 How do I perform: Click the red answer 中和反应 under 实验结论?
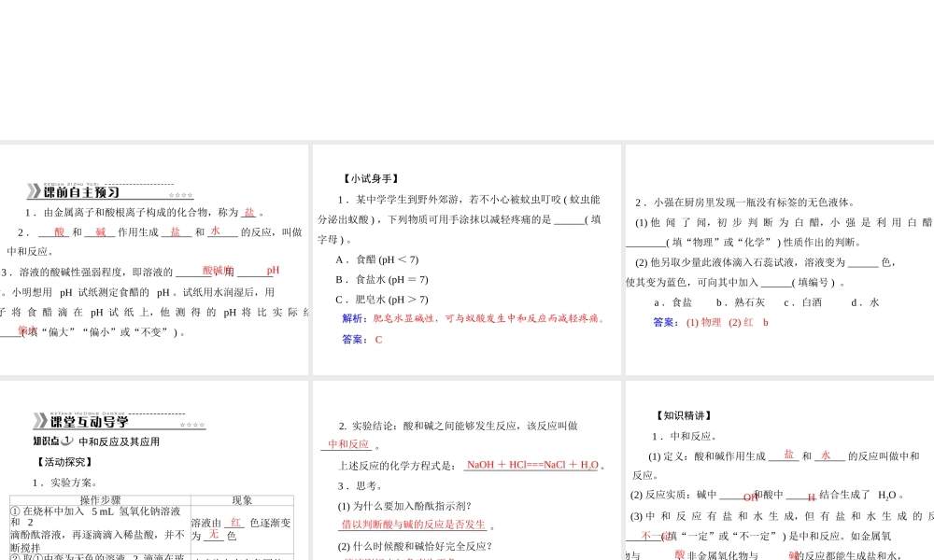(x=348, y=444)
